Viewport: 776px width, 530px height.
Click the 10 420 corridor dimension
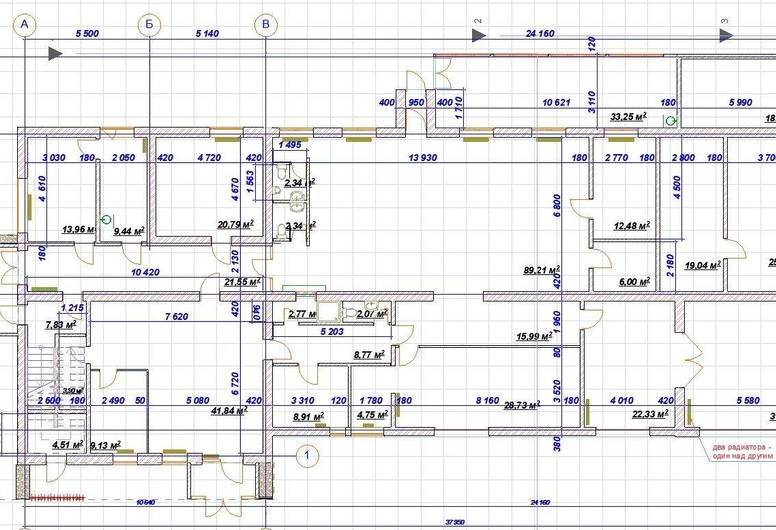[147, 272]
